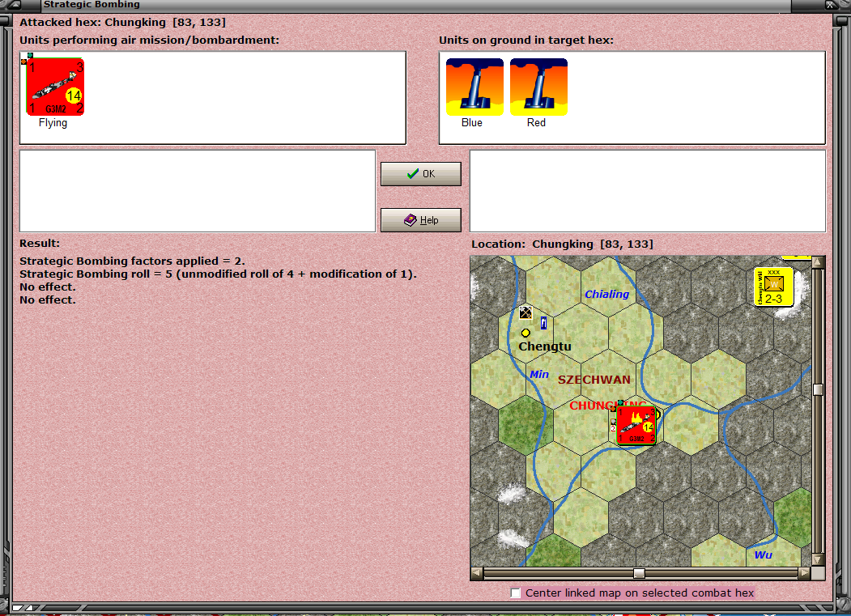Select the Blue factory on the ground
The width and height of the screenshot is (851, 616).
click(x=474, y=87)
